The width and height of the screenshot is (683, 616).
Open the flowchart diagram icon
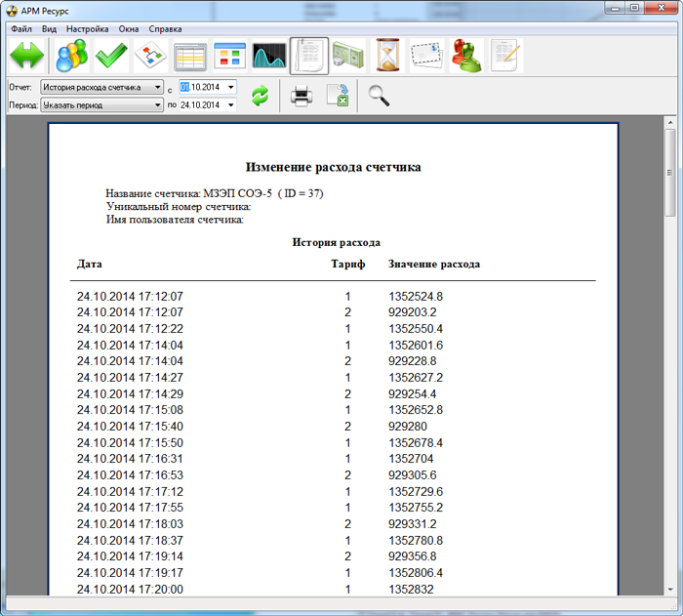[x=150, y=56]
